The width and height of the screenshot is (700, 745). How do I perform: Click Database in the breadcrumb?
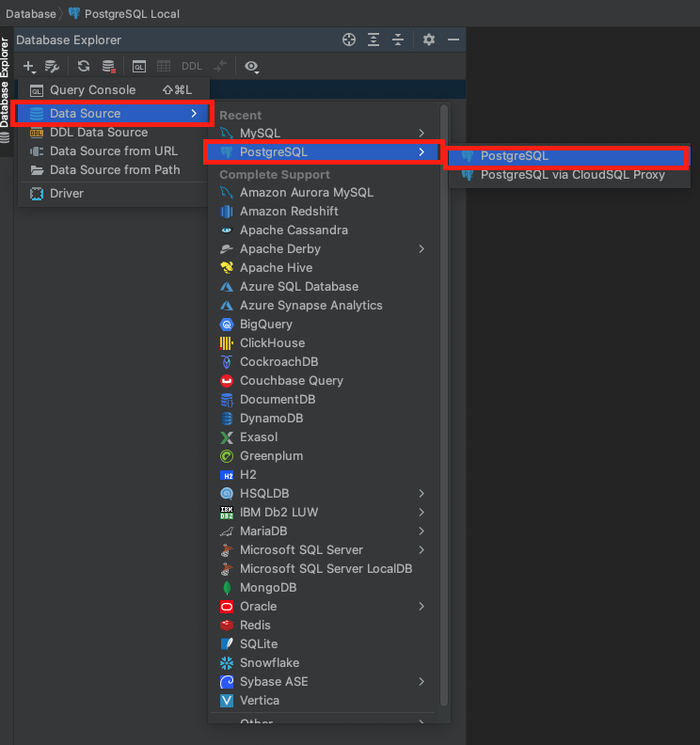[31, 14]
